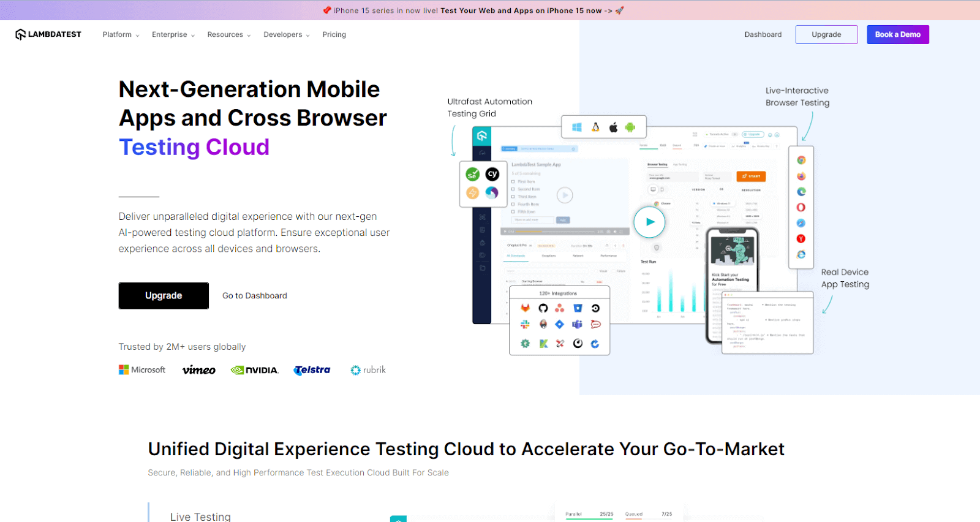Click the green Selenium framework icon
Screen dimensions: 980x522
click(x=472, y=175)
